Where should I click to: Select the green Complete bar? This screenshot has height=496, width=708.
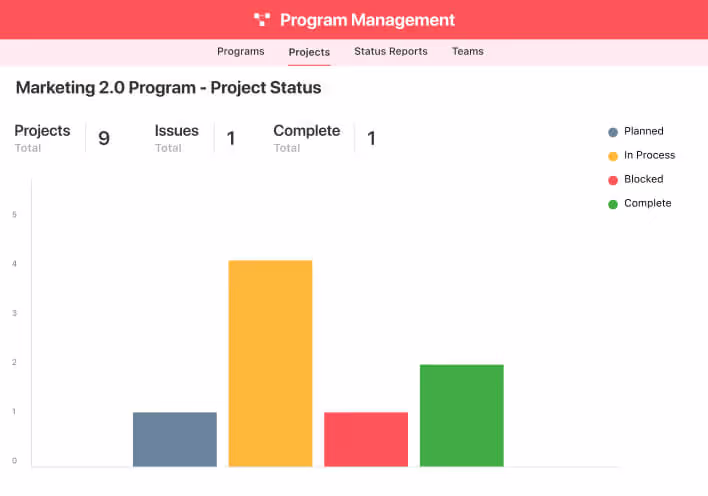(x=461, y=415)
